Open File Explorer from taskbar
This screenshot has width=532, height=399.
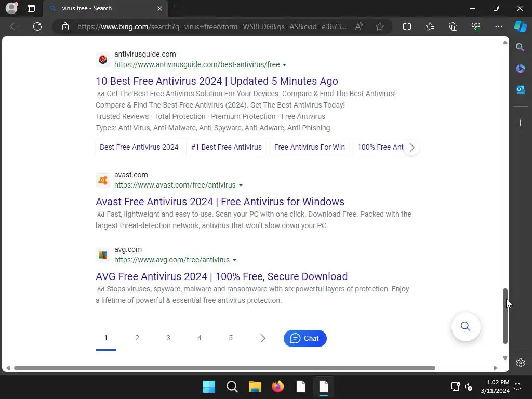click(x=255, y=387)
